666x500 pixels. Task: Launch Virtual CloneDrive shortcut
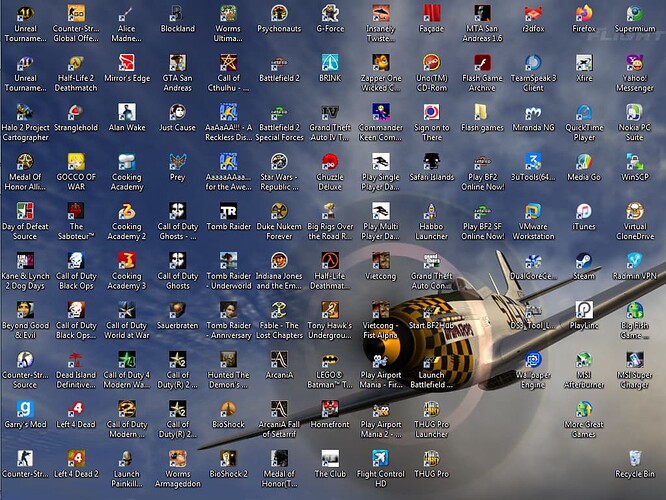635,223
